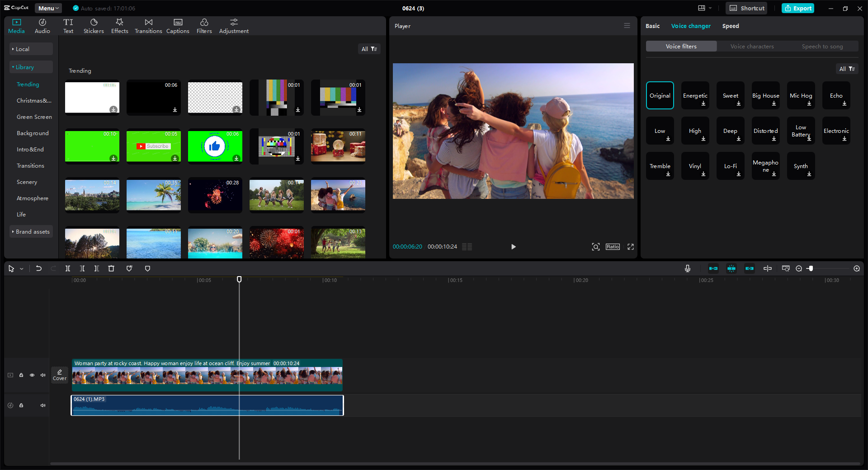
Task: Click the Captions tool icon
Action: [178, 26]
